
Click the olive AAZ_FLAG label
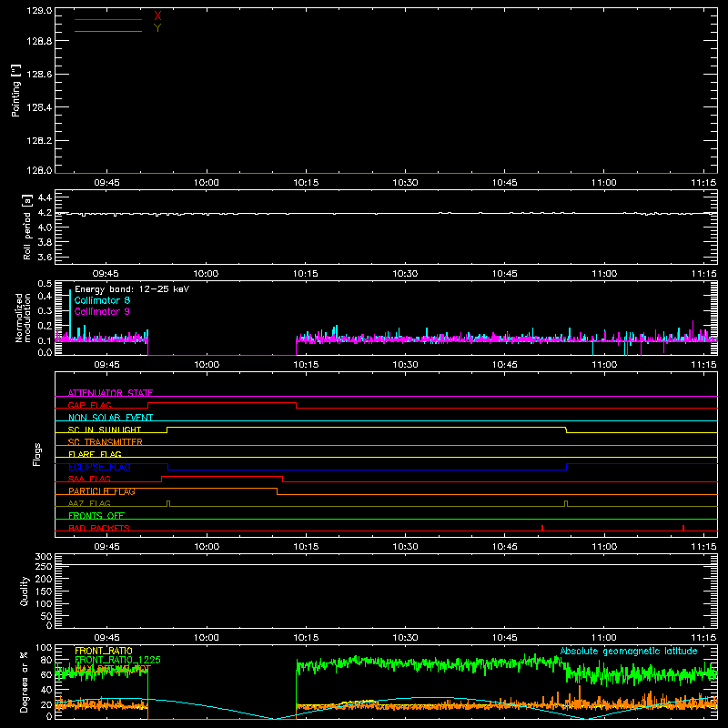coord(89,503)
